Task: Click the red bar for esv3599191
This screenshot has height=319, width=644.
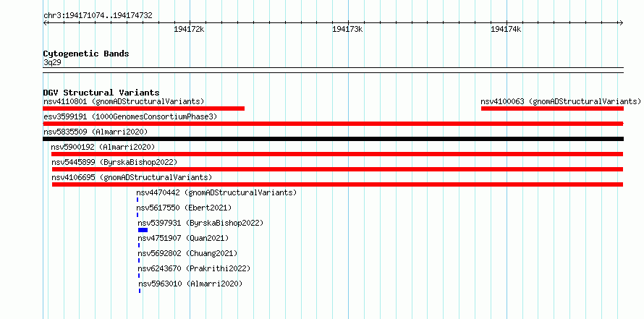Action: pos(334,124)
